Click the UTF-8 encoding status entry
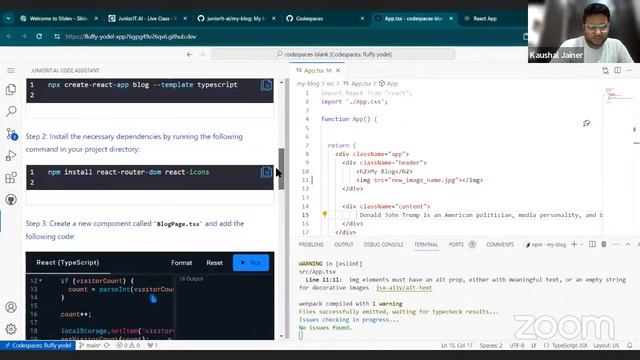 pyautogui.click(x=517, y=345)
